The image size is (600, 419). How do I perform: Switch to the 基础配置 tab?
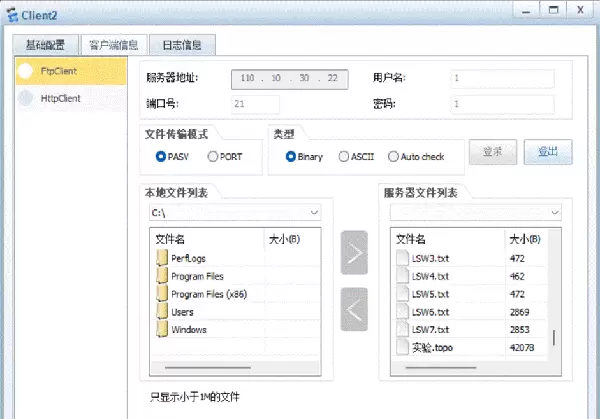pyautogui.click(x=46, y=45)
